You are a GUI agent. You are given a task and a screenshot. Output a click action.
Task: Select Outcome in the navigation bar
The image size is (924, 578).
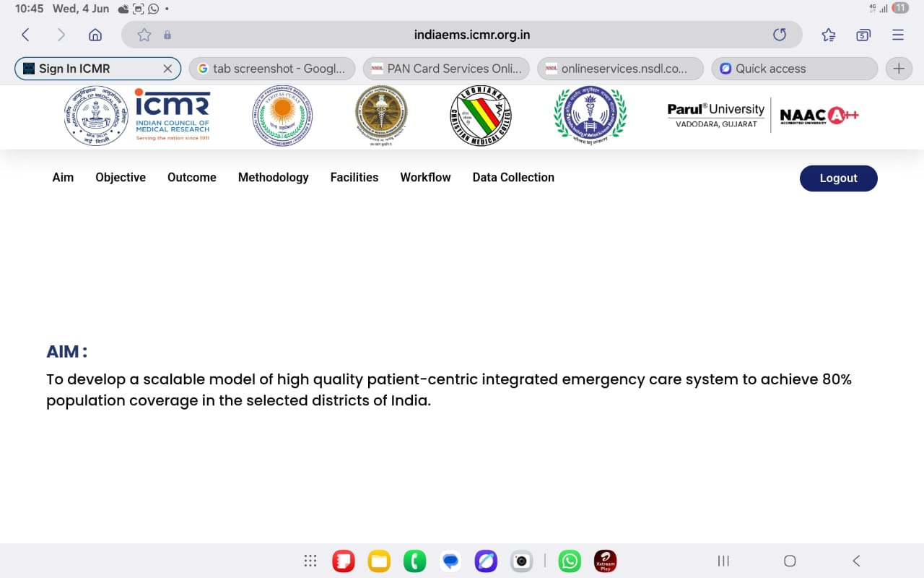click(x=192, y=178)
